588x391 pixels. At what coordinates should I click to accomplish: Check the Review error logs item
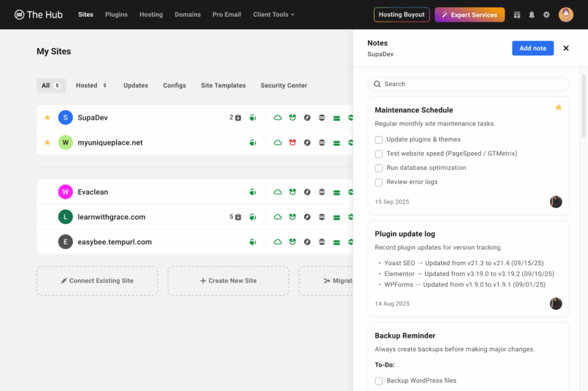pyautogui.click(x=379, y=182)
